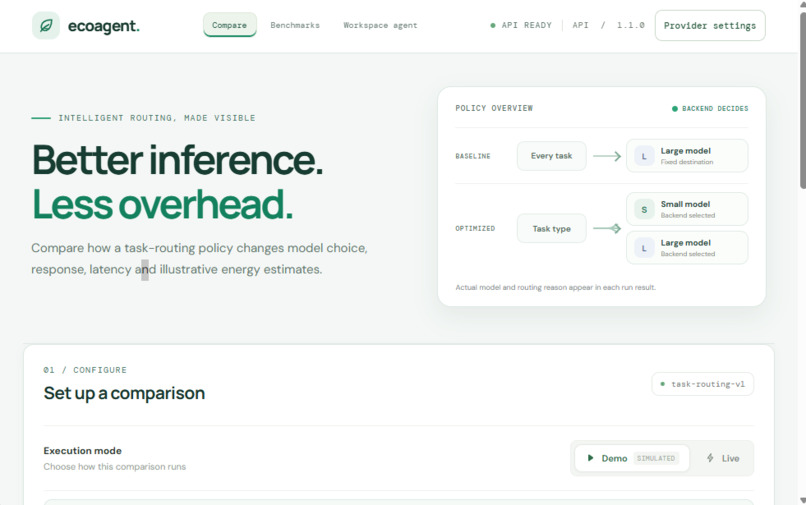Screen dimensions: 806x505
Task: Click the OPTIMIZED row label
Action: click(x=475, y=228)
